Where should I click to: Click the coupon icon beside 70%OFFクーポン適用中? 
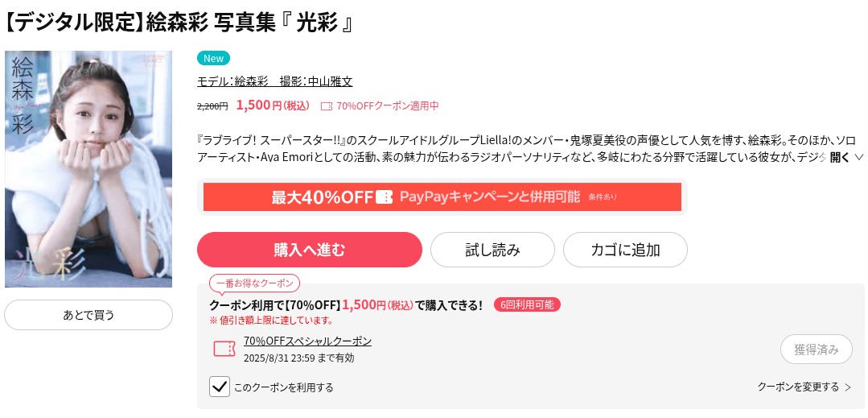point(327,106)
